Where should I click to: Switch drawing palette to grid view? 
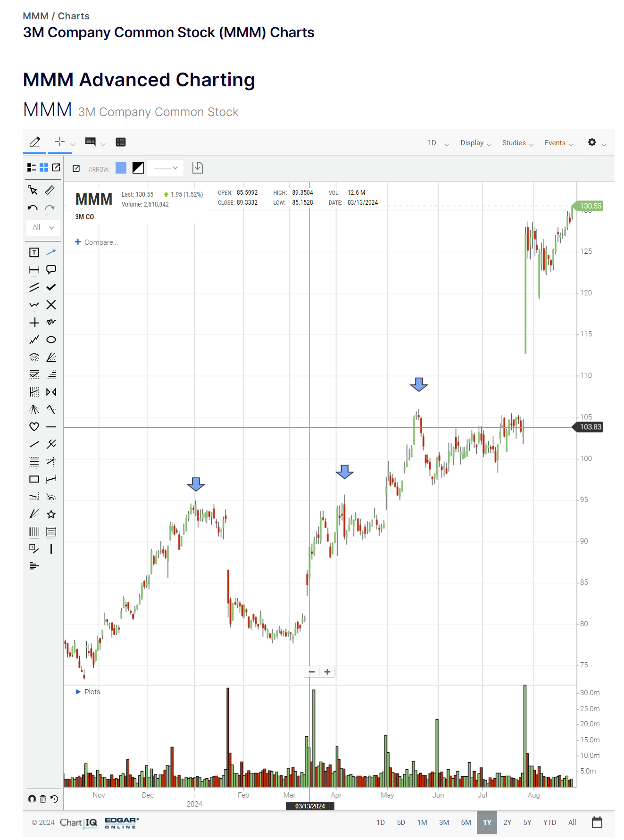(x=44, y=167)
